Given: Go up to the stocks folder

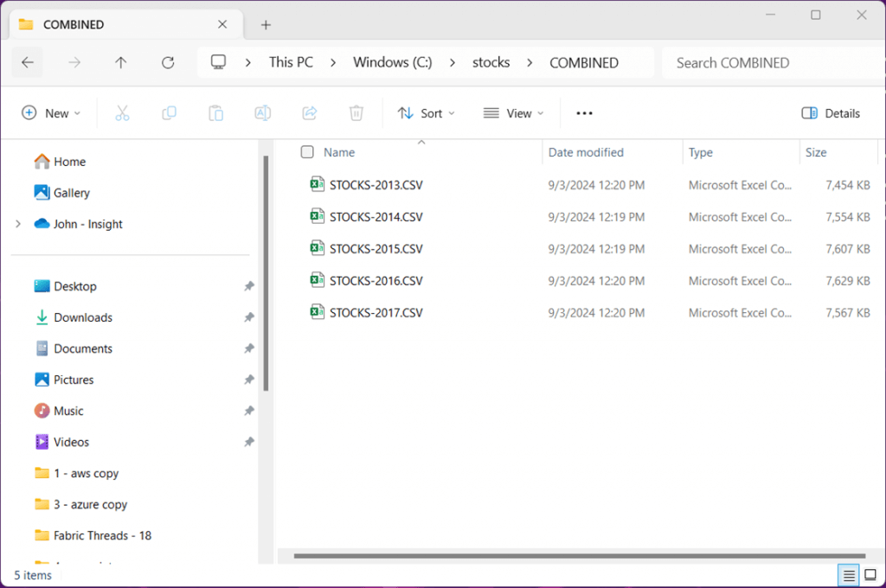Looking at the screenshot, I should click(x=121, y=62).
